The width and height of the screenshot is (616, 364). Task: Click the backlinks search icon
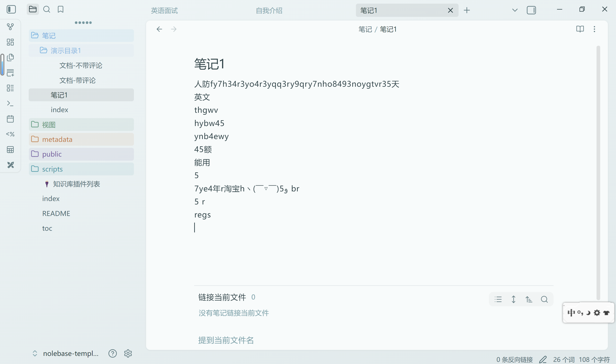544,299
